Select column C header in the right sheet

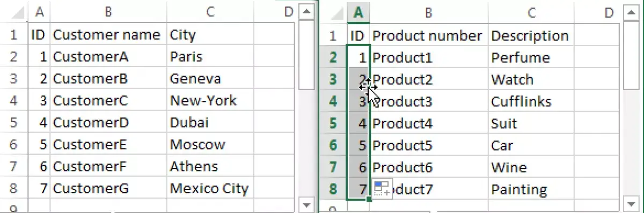[x=531, y=14]
